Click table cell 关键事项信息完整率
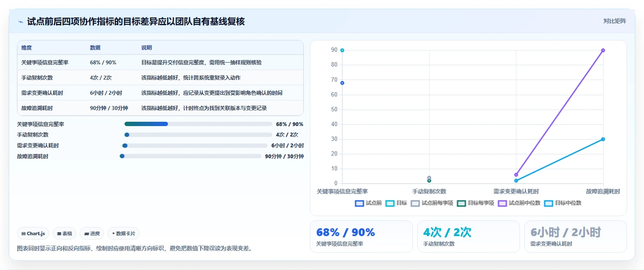 click(45, 63)
